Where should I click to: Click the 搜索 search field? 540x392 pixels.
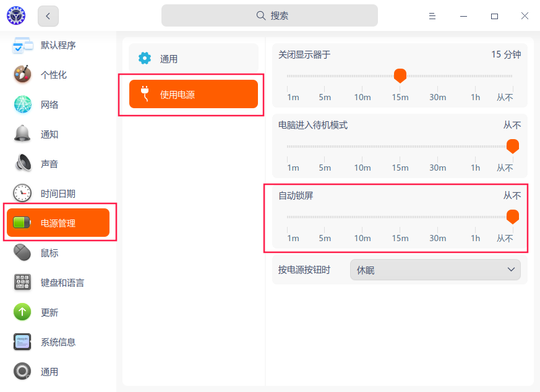(269, 15)
